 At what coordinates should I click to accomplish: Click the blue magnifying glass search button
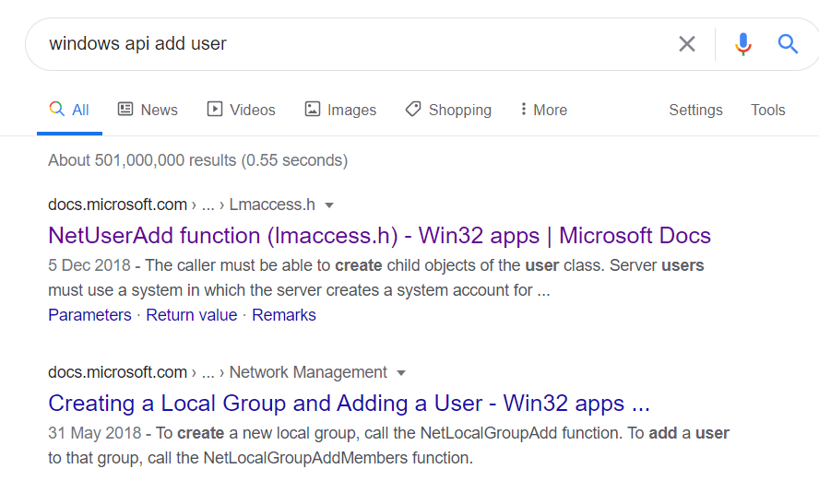click(788, 44)
